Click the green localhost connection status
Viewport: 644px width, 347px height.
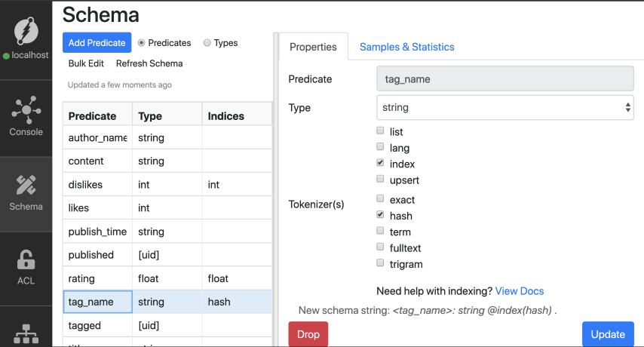click(x=26, y=55)
